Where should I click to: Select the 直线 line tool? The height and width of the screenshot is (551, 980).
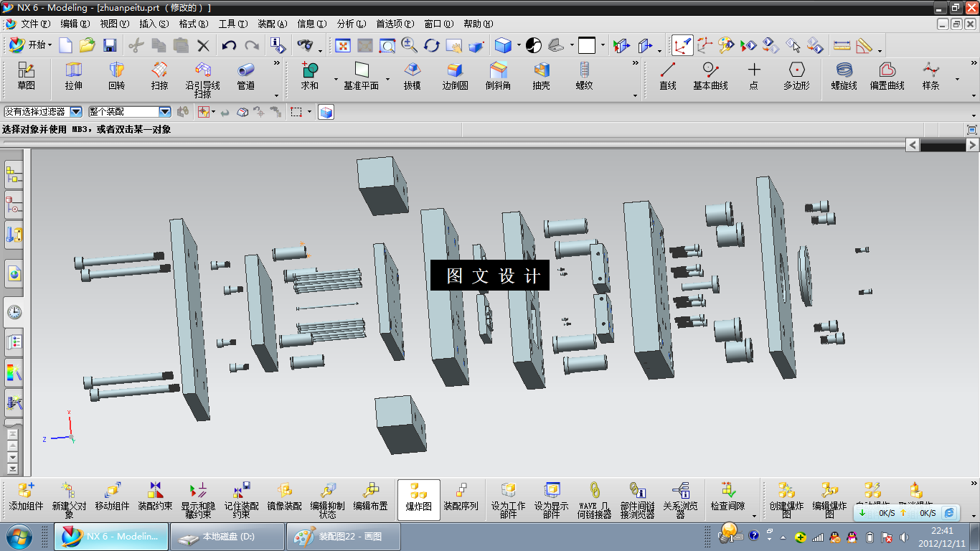pyautogui.click(x=668, y=76)
